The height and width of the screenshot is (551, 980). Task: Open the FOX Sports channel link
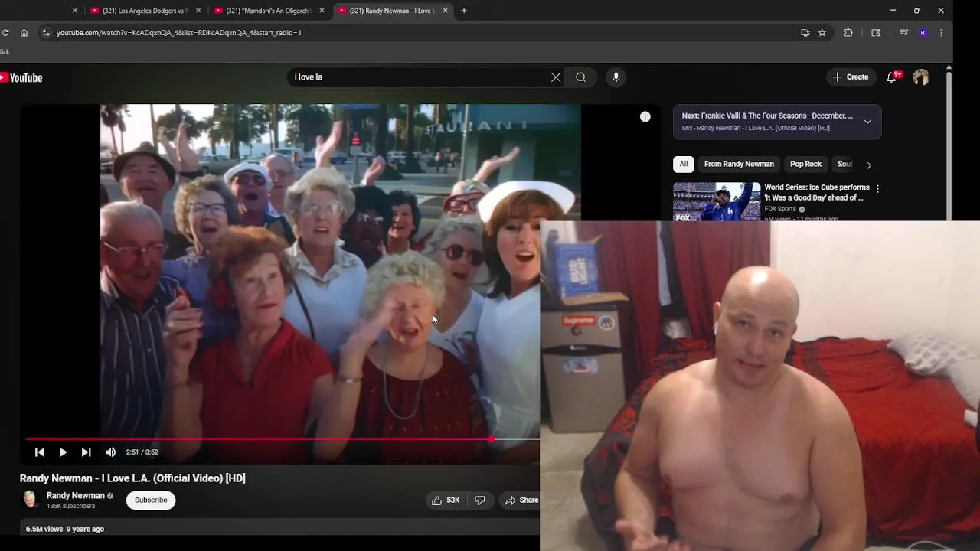click(780, 209)
